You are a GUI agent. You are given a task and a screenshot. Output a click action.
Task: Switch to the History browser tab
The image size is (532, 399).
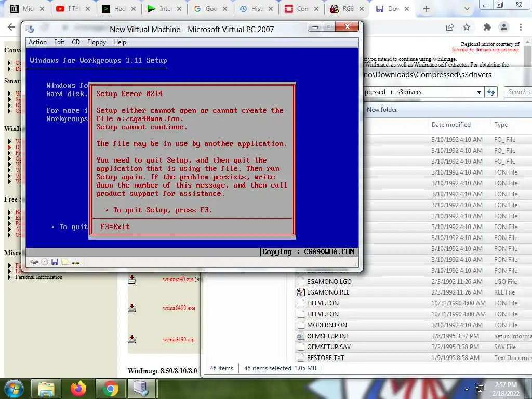click(x=256, y=9)
